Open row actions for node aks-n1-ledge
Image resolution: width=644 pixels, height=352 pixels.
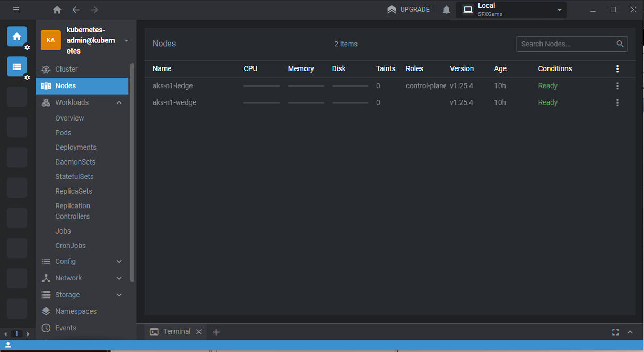coord(617,85)
